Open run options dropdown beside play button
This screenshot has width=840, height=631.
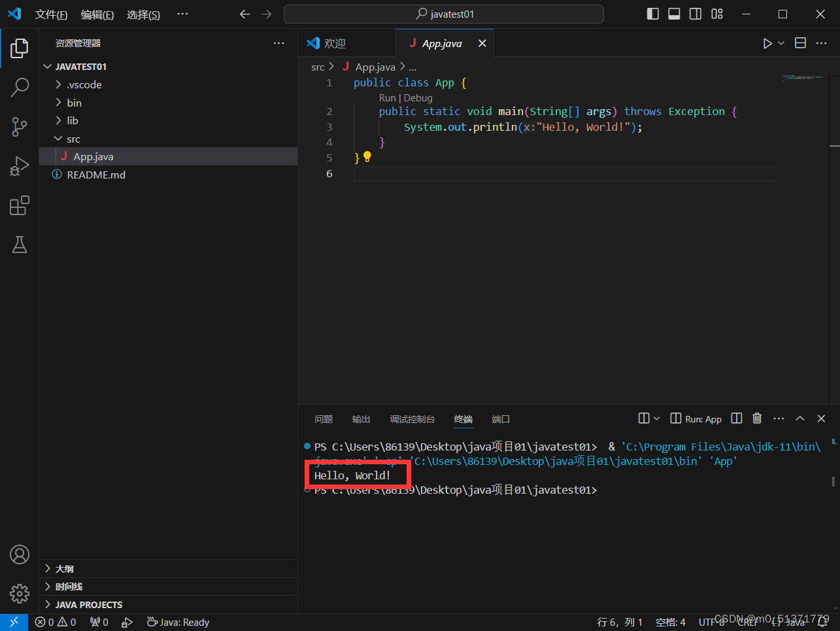tap(781, 43)
